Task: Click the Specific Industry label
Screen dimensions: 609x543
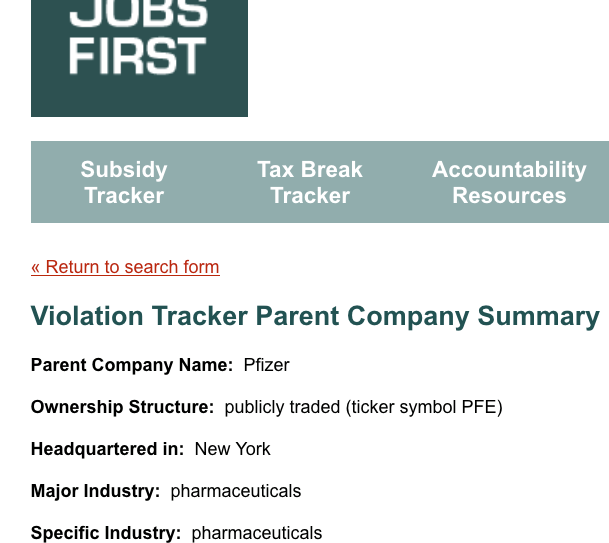Action: coord(106,533)
